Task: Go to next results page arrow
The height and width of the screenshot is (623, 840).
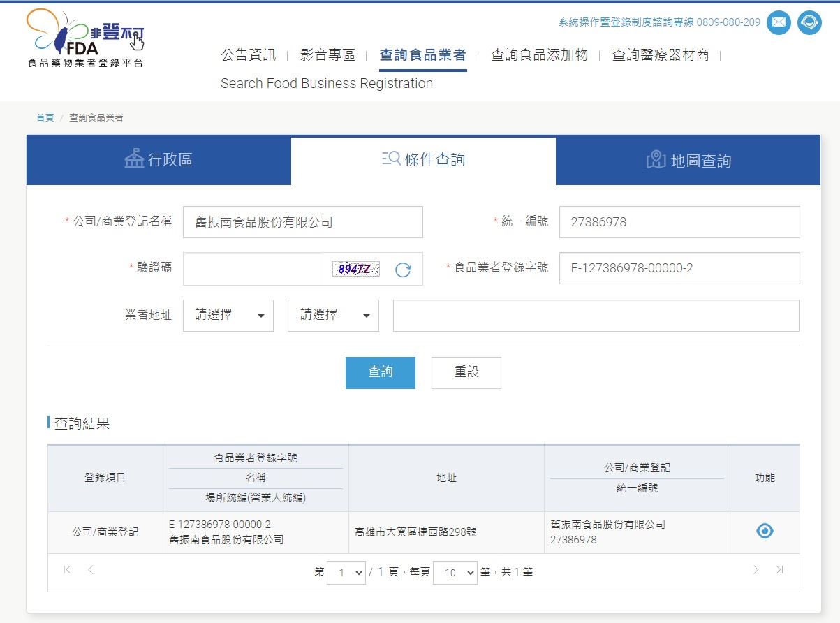Action: [756, 570]
